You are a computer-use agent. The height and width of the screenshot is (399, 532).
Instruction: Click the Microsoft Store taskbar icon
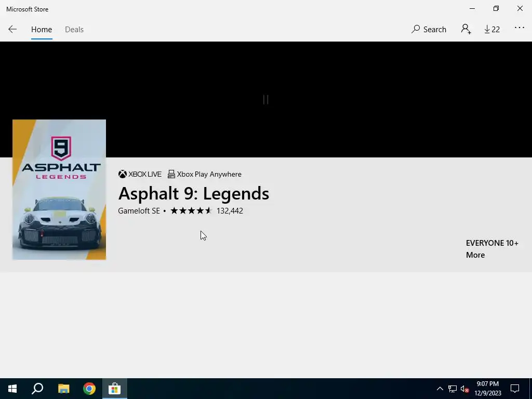pyautogui.click(x=115, y=389)
